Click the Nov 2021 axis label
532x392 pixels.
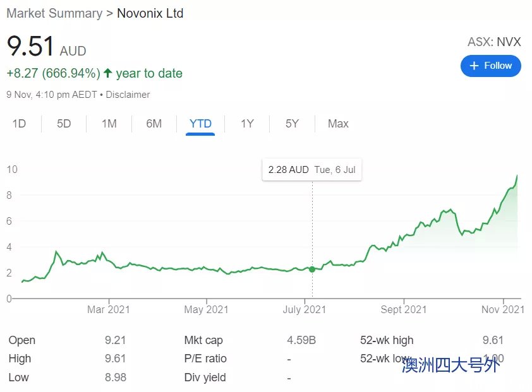(503, 309)
